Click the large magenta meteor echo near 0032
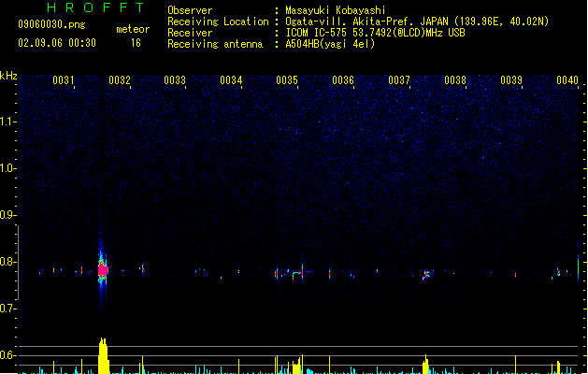Viewport: 588px width, 374px height. point(103,269)
